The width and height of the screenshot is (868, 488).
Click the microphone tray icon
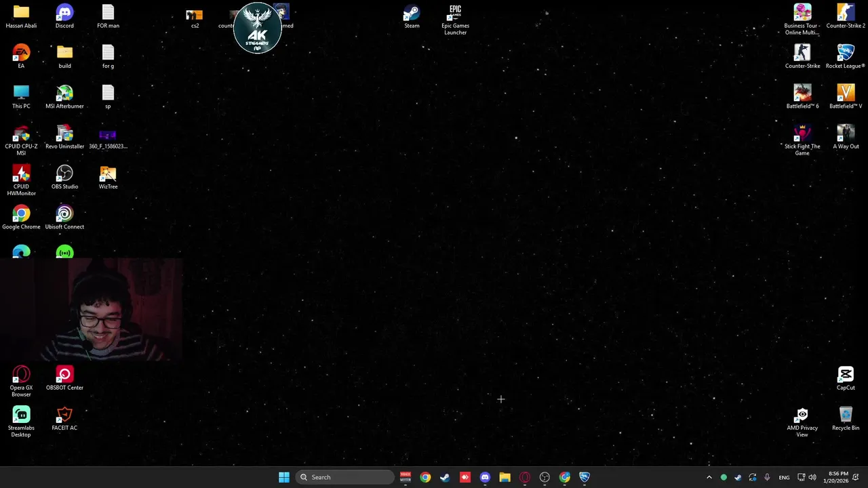click(767, 477)
